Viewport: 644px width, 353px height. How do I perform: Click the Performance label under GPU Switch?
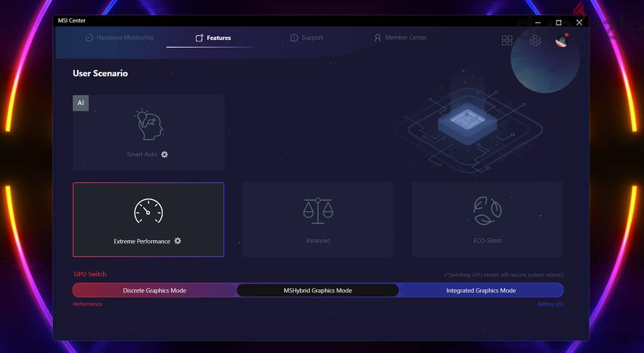coord(88,304)
